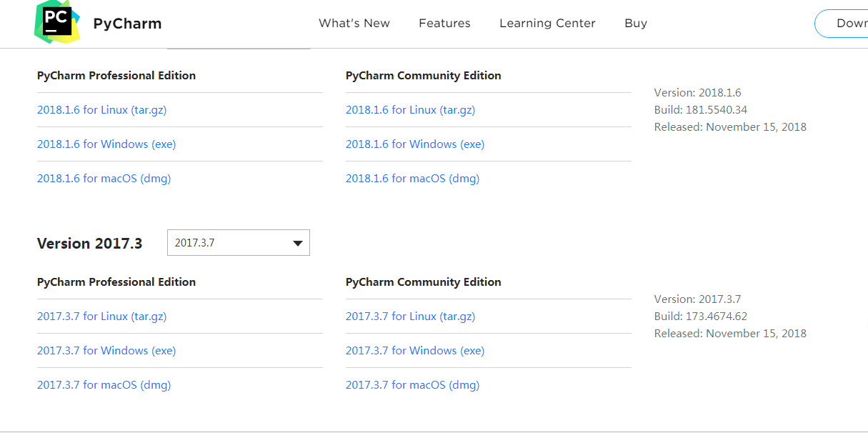Download Community 2018.1.6 for Windows (exe)

[x=415, y=144]
